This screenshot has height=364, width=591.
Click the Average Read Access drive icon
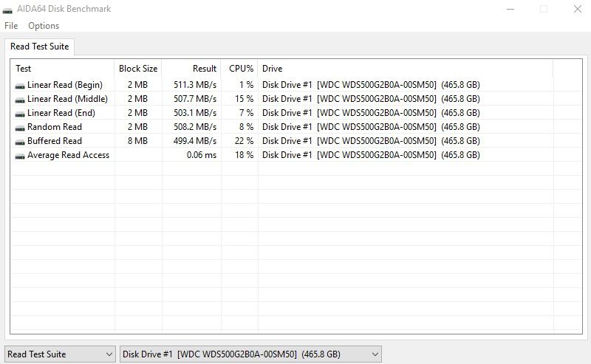[x=20, y=156]
